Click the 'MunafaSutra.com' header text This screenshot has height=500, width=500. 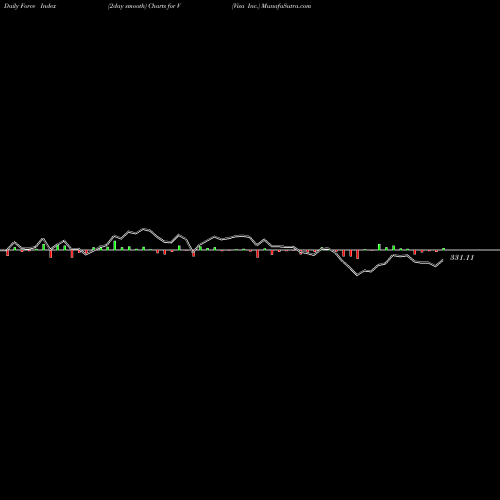pos(286,6)
